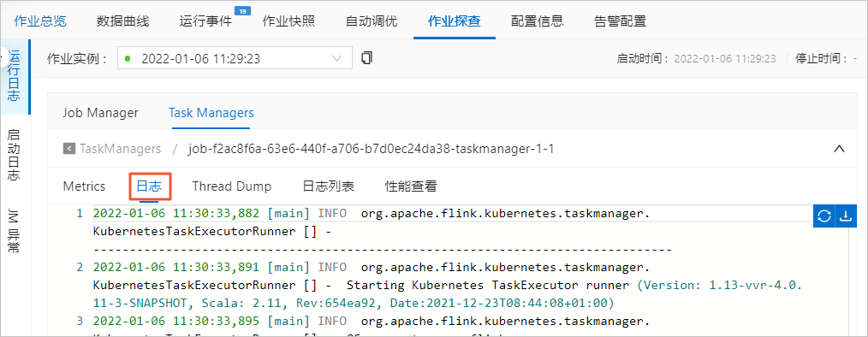Refresh the log with the refresh icon

tap(824, 216)
